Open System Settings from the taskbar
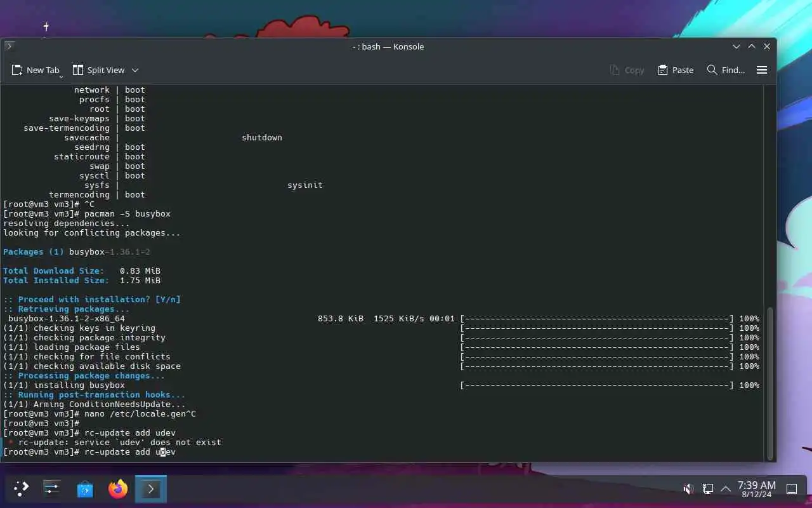Viewport: 812px width, 508px height. 52,488
